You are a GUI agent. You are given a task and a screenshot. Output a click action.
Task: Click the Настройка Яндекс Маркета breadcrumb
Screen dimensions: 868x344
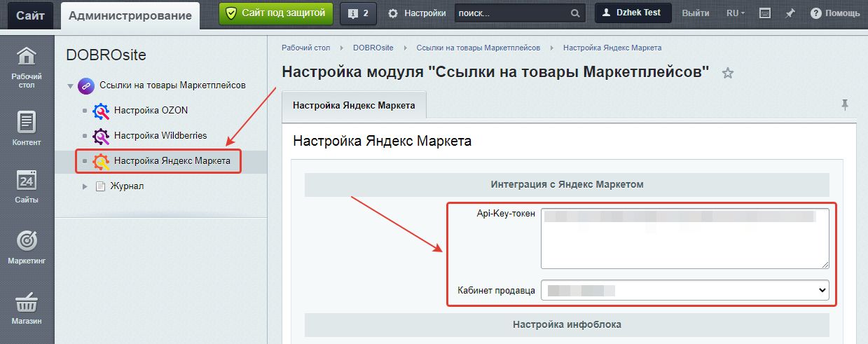pos(612,48)
